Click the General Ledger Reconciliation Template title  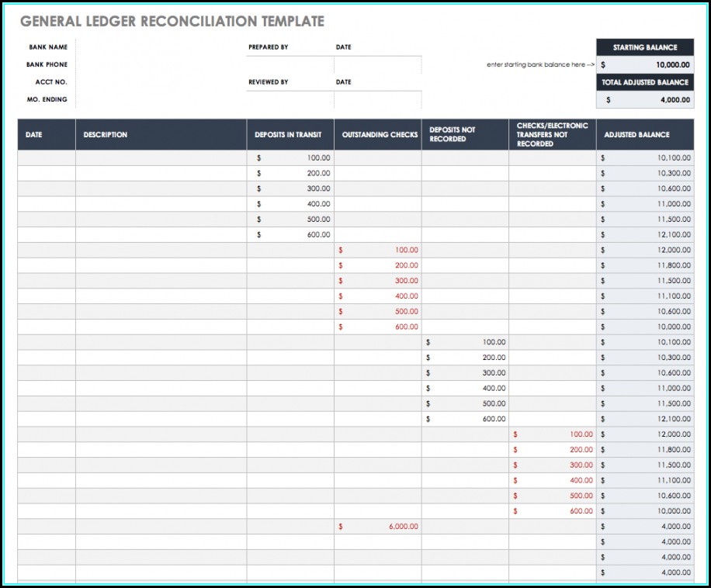pos(172,22)
